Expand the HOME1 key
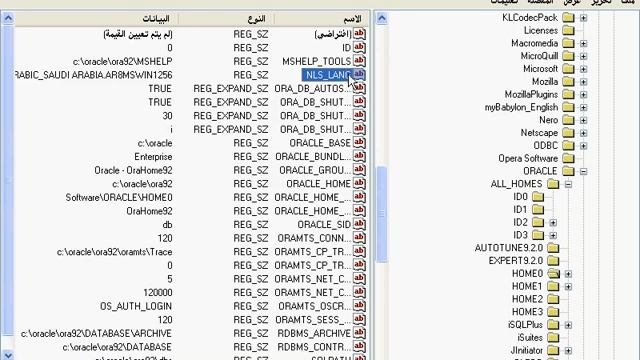This screenshot has width=640, height=360. pos(568,287)
